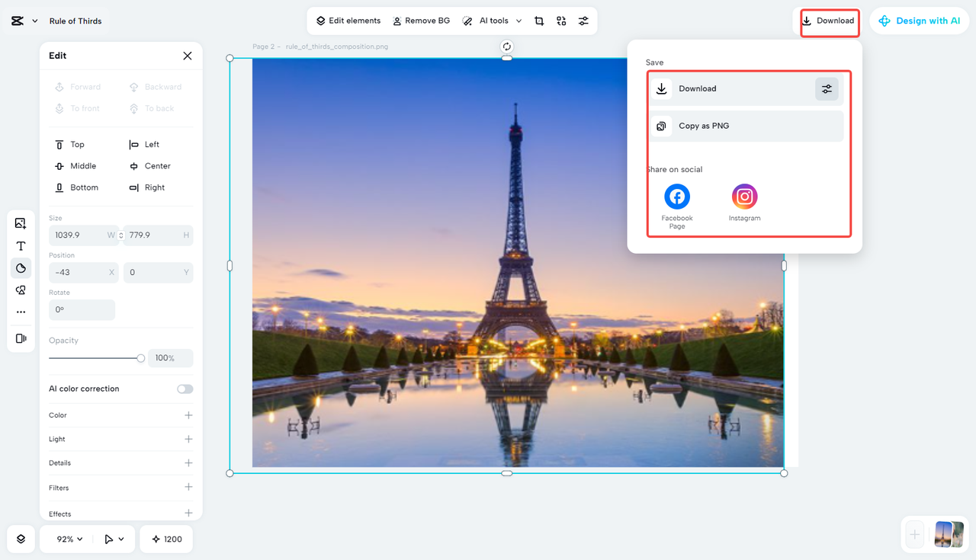The image size is (976, 560).
Task: Share design to Instagram
Action: tap(744, 196)
